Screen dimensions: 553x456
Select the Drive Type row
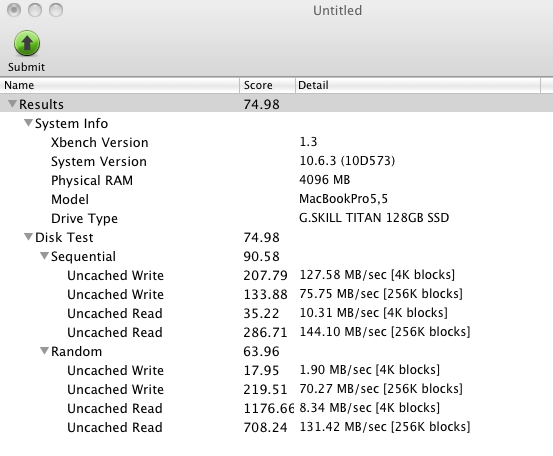pyautogui.click(x=276, y=218)
